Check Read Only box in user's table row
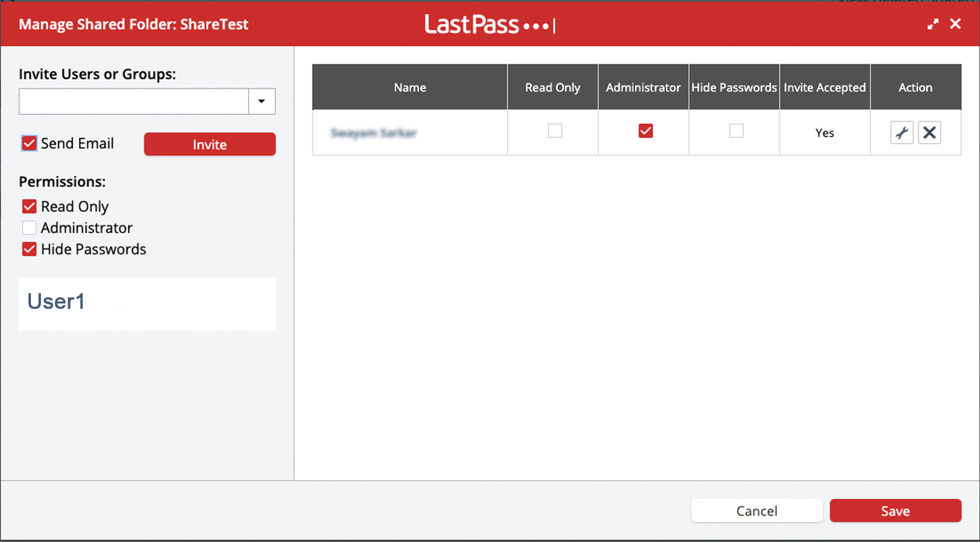The height and width of the screenshot is (543, 980). 555,131
